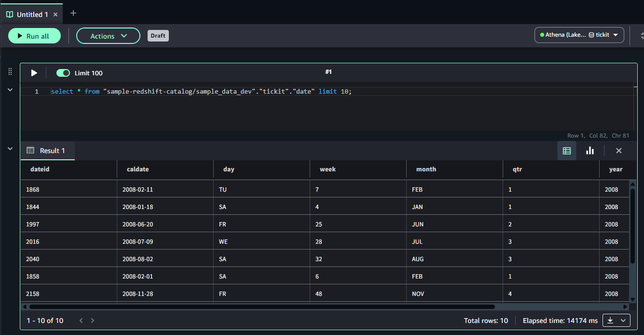Open the Athena tickit connection dropdown
The image size is (644, 335).
[x=579, y=35]
